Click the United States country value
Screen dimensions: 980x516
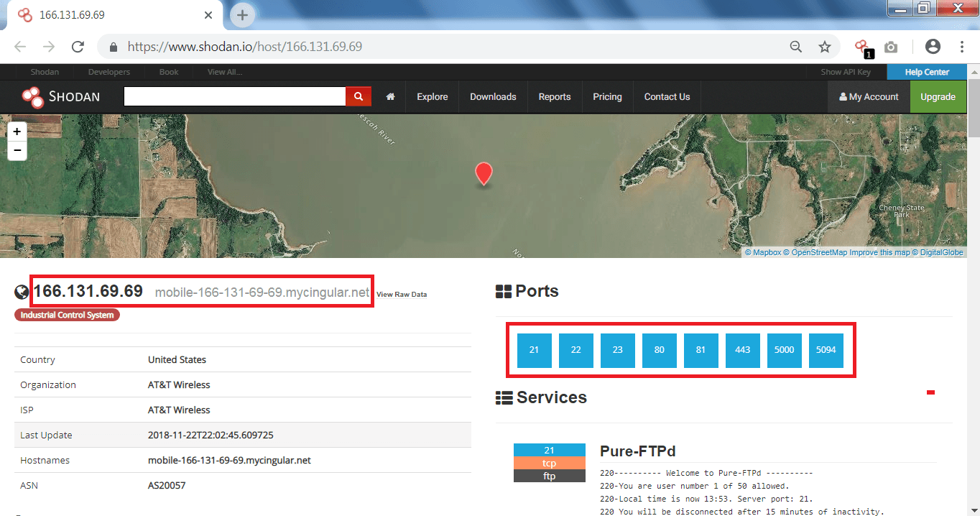[x=177, y=359]
